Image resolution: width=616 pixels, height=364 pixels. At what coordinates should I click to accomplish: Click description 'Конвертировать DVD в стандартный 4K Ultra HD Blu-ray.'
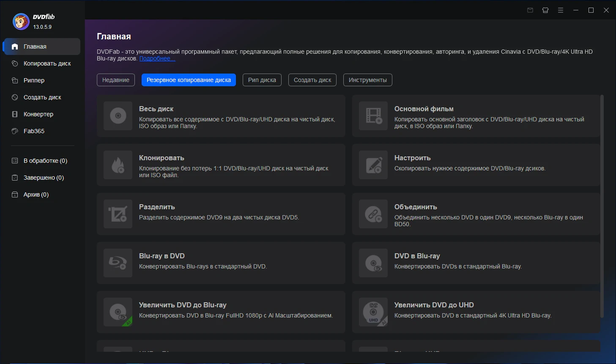[x=473, y=315]
